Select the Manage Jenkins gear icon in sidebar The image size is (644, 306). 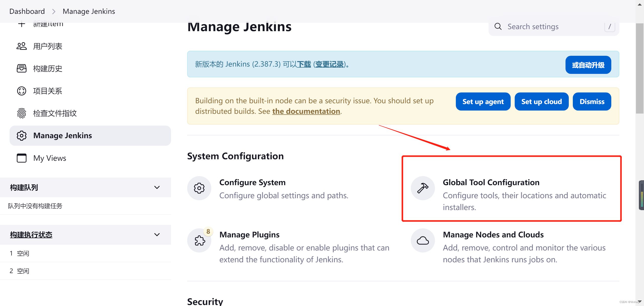pos(22,136)
